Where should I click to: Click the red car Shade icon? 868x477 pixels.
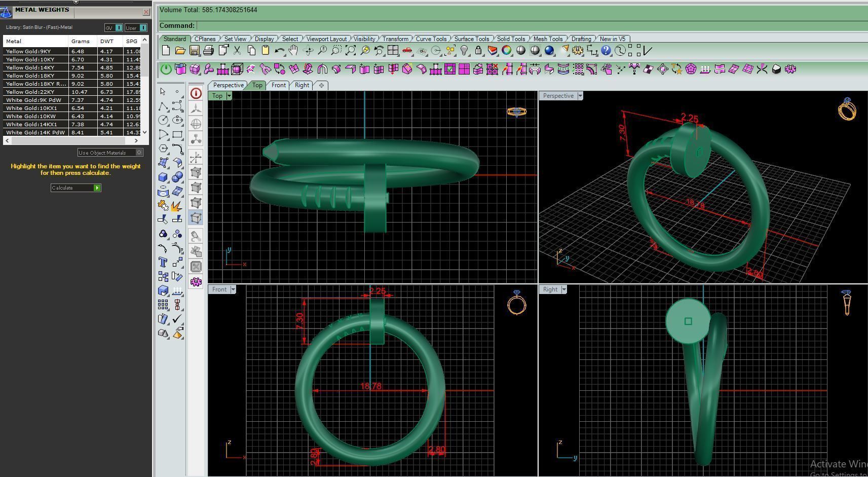point(407,50)
